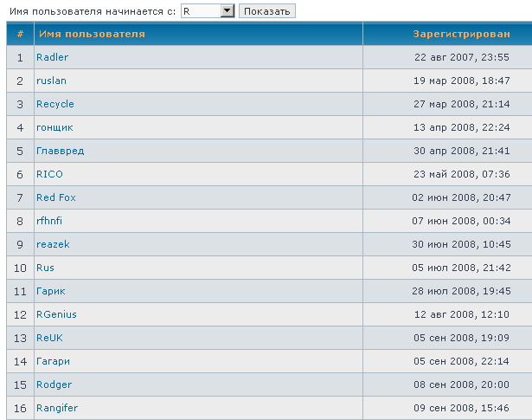This screenshot has height=420, width=532.
Task: Open user profile RICO
Action: pos(49,174)
